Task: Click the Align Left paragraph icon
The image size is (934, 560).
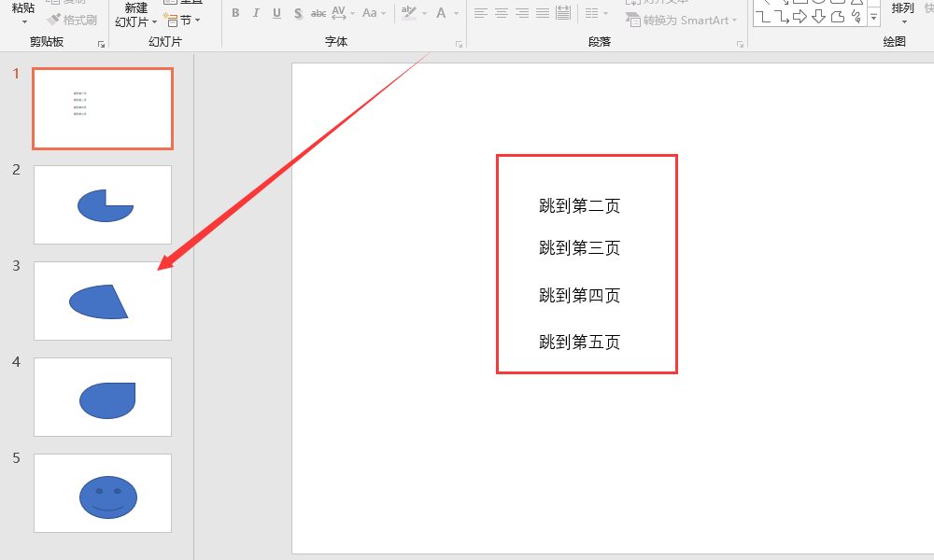Action: tap(481, 13)
